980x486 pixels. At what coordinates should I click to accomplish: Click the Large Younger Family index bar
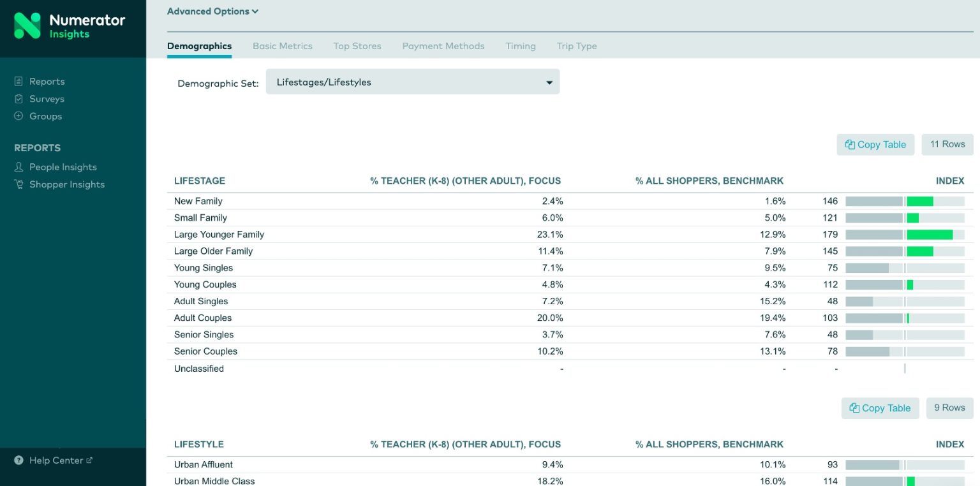coord(904,235)
